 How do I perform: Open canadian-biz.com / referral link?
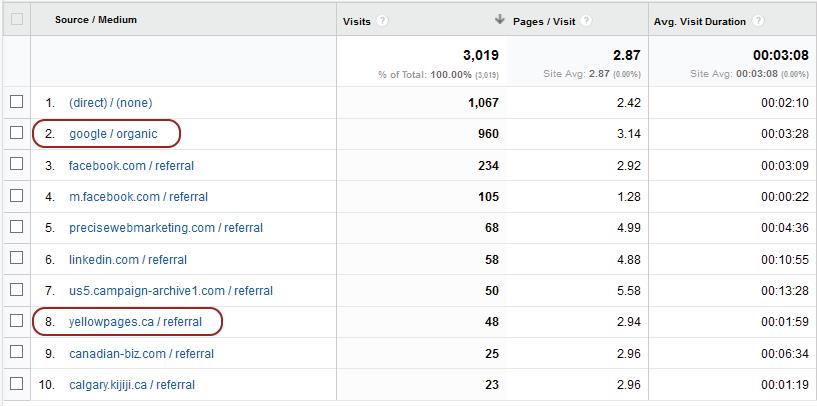141,353
